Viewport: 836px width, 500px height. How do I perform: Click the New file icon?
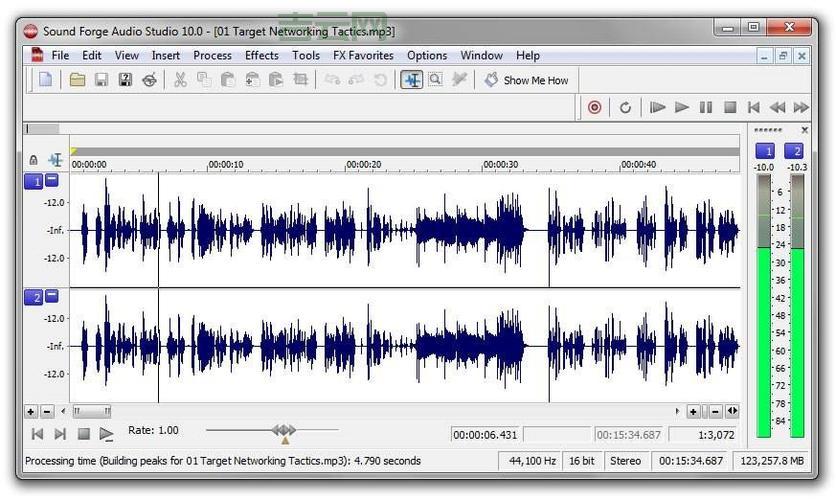45,80
